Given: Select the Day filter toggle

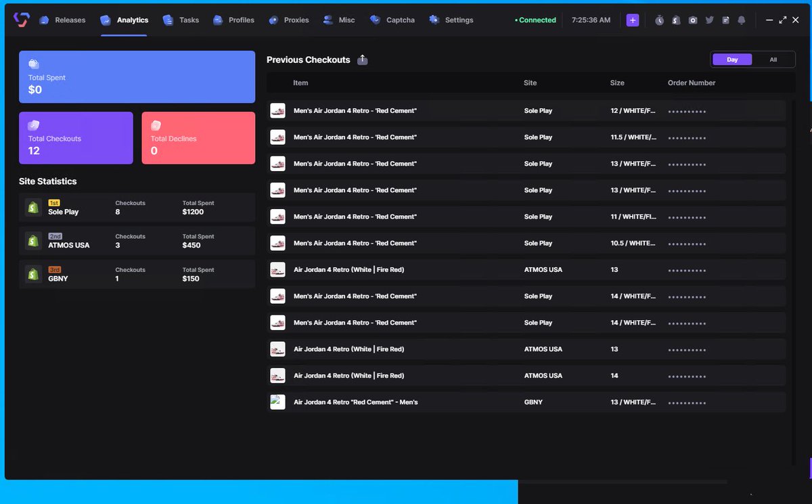Looking at the screenshot, I should pos(732,60).
